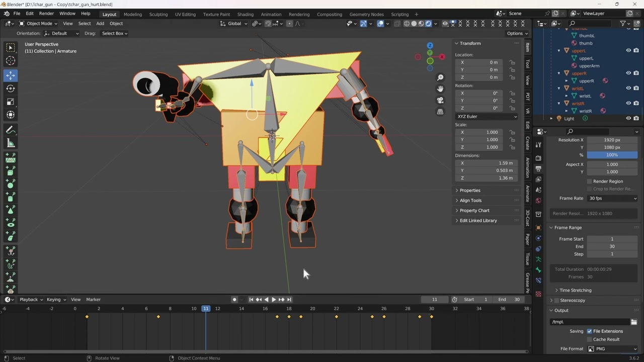Switch perspective/orthographic grid icon
Viewport: 644px width, 362px height.
[x=440, y=112]
